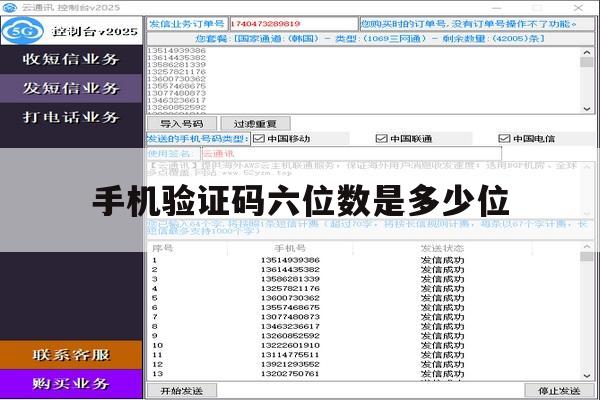Click the 发送状态 column header
The height and width of the screenshot is (400, 600).
(x=442, y=248)
